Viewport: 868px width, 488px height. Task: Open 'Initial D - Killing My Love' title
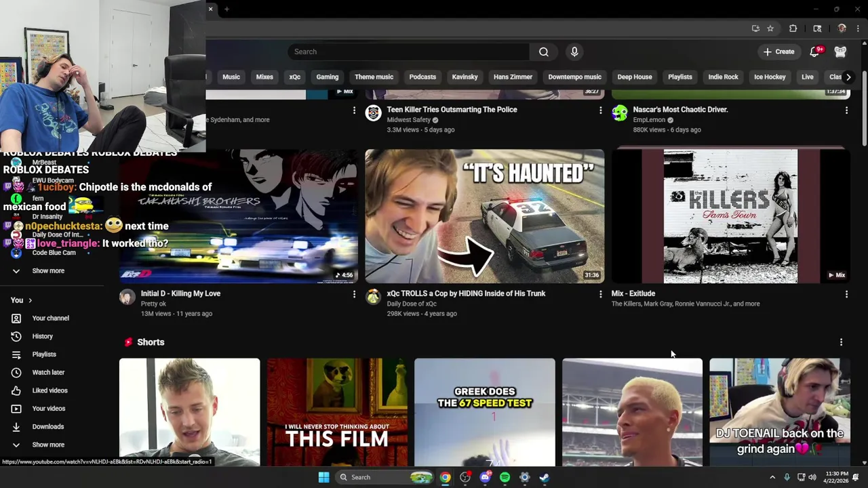coord(180,293)
